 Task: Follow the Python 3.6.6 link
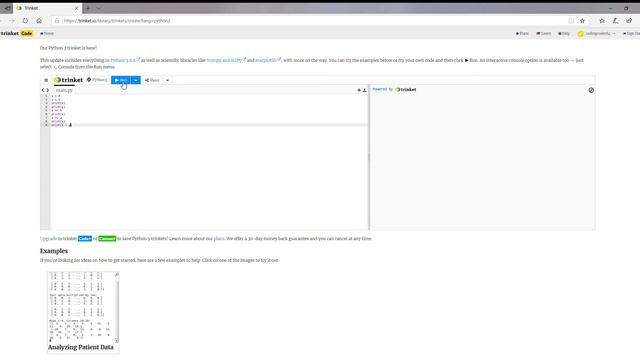124,60
